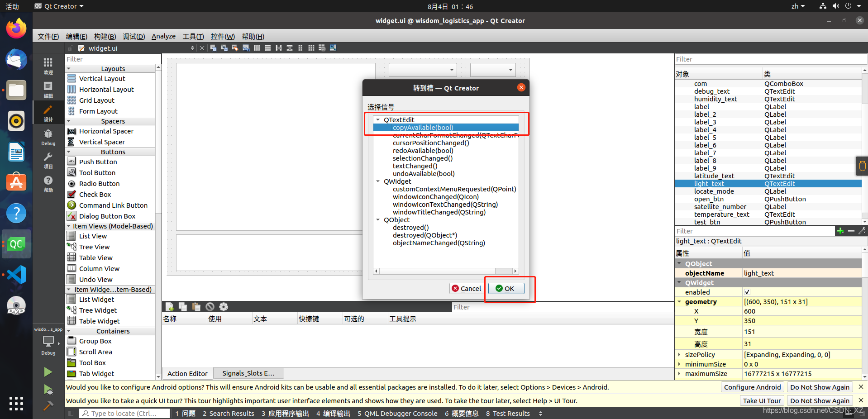The image size is (868, 419).
Task: Switch to the Edit (编辑) mode in sidebar
Action: [x=48, y=90]
